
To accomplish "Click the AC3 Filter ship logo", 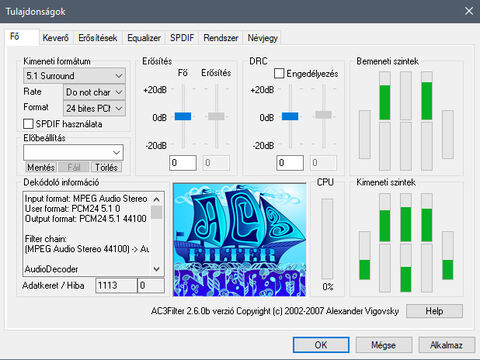I will (x=240, y=240).
